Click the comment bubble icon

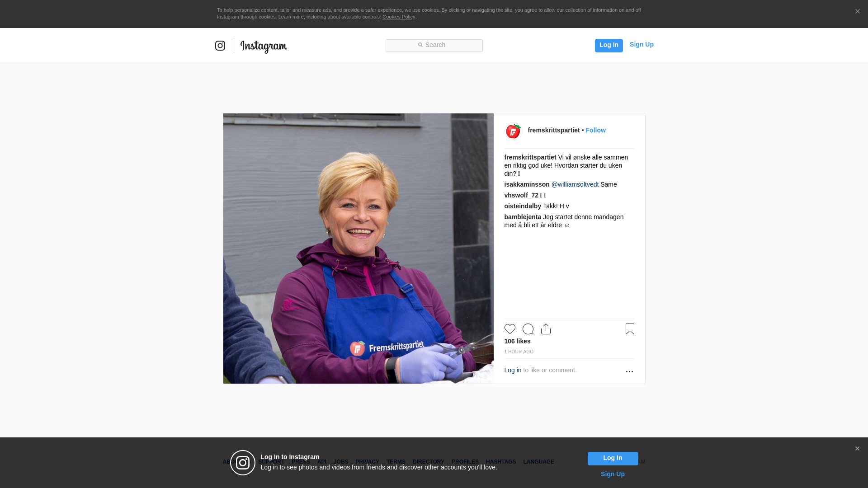(528, 329)
